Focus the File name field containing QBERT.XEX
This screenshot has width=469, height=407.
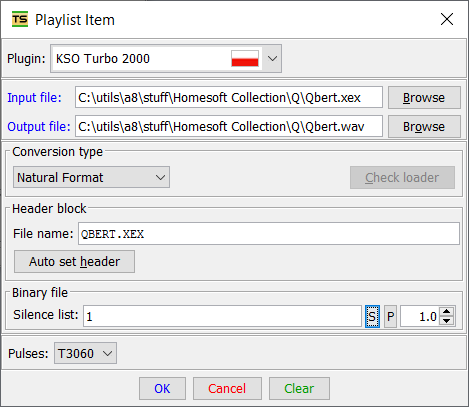pos(269,234)
